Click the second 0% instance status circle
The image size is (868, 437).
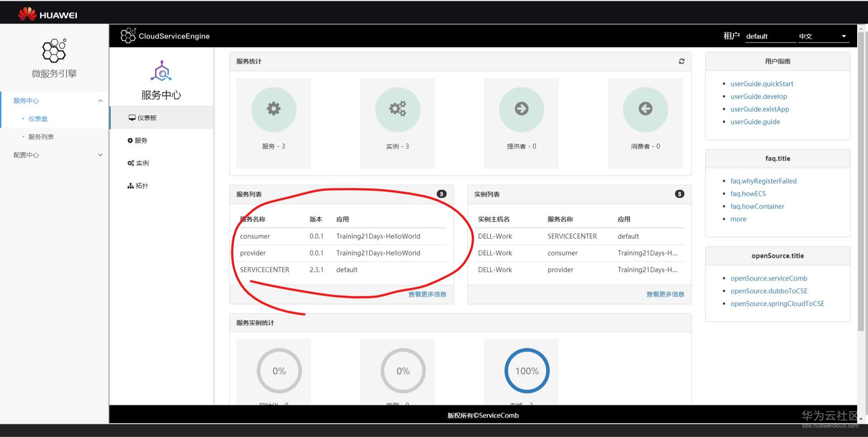click(403, 371)
